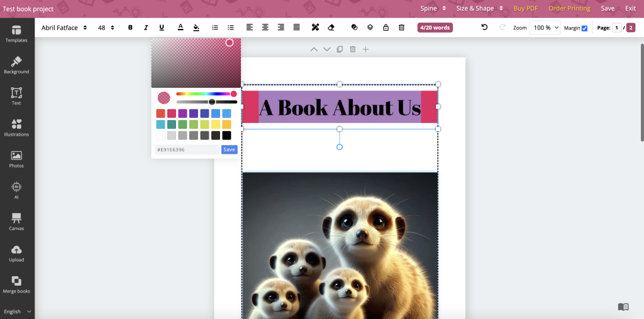Align text right
Screen dimensions: 644x319
[x=281, y=28]
